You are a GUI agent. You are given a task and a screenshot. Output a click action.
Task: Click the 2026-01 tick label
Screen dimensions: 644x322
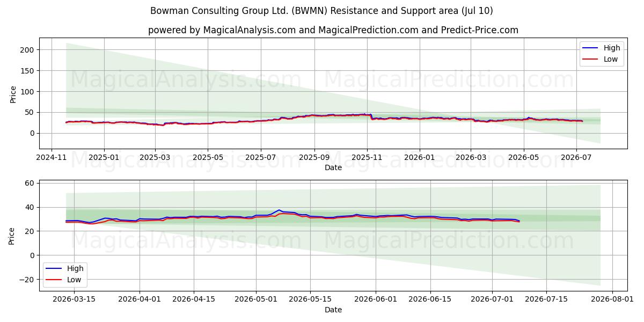(419, 157)
